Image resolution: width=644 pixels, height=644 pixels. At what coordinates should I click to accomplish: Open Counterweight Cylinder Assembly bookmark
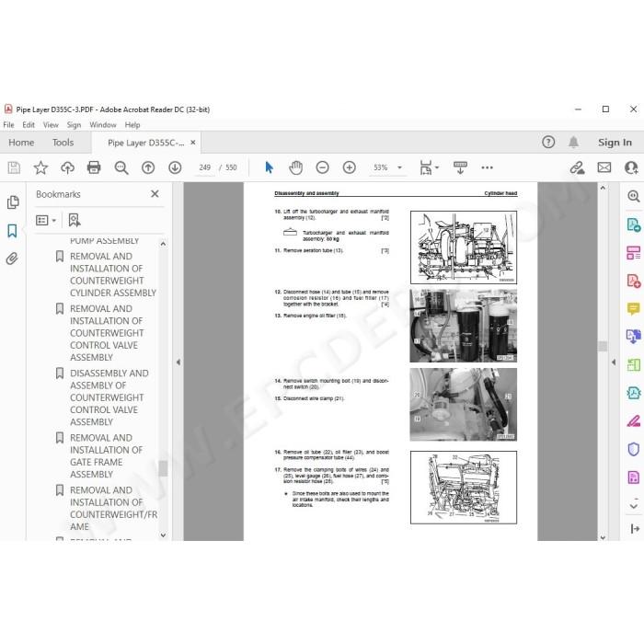pyautogui.click(x=113, y=274)
